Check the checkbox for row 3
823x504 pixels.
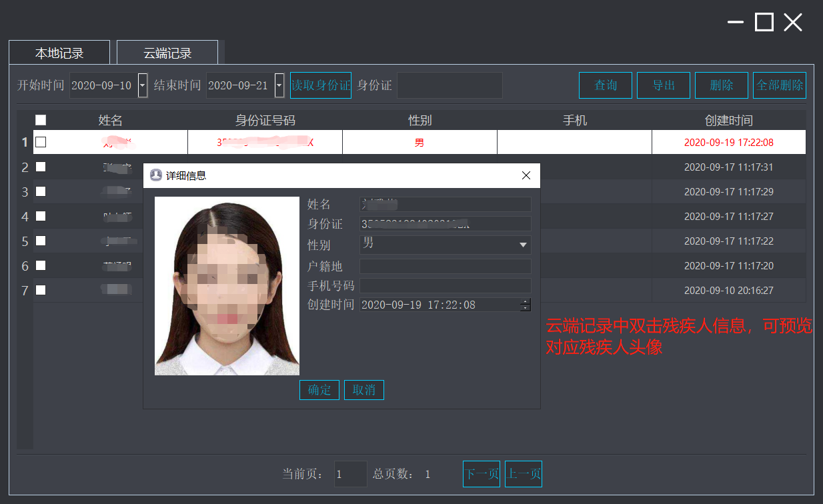tap(41, 191)
